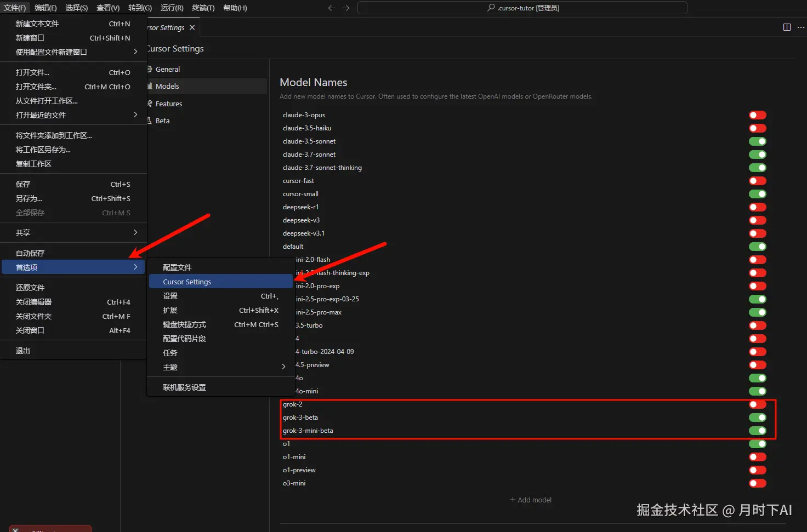Open the 编辑(E) menu
The width and height of the screenshot is (807, 532).
click(x=46, y=8)
